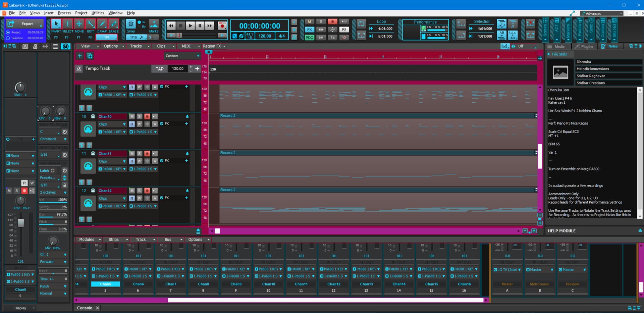Click the transport Record button

(x=222, y=26)
